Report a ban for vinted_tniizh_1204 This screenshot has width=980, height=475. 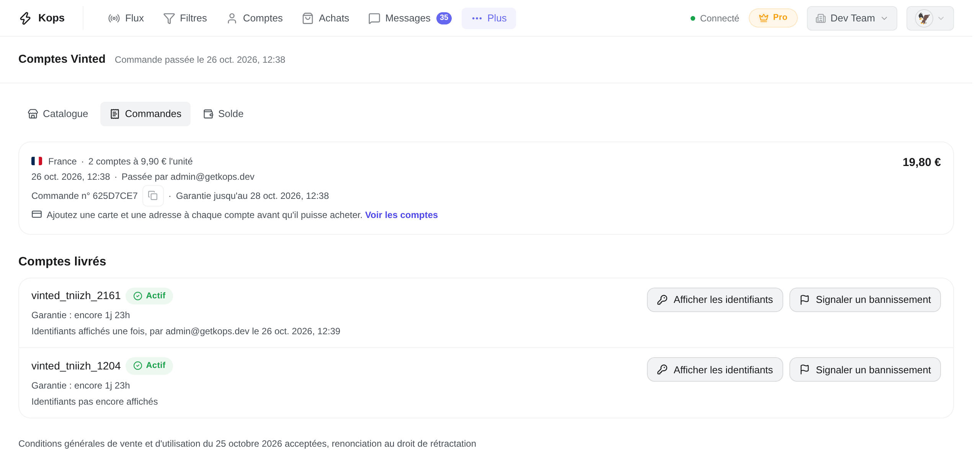click(865, 369)
